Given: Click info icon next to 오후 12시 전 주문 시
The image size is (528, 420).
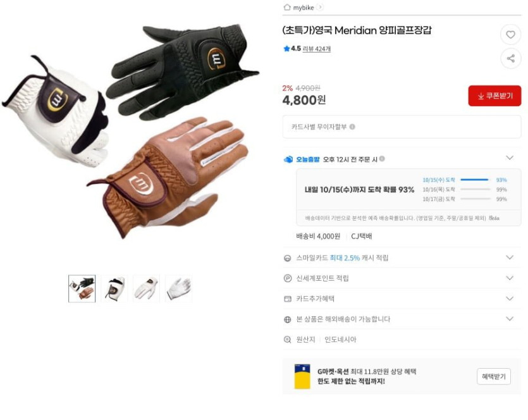Looking at the screenshot, I should (382, 159).
